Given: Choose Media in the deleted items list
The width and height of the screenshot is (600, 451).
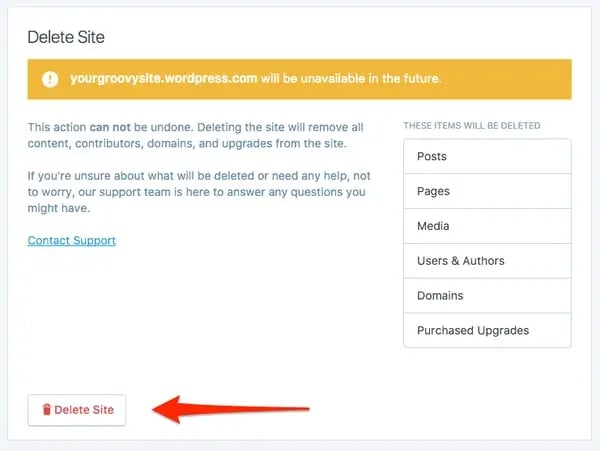Looking at the screenshot, I should click(x=487, y=226).
